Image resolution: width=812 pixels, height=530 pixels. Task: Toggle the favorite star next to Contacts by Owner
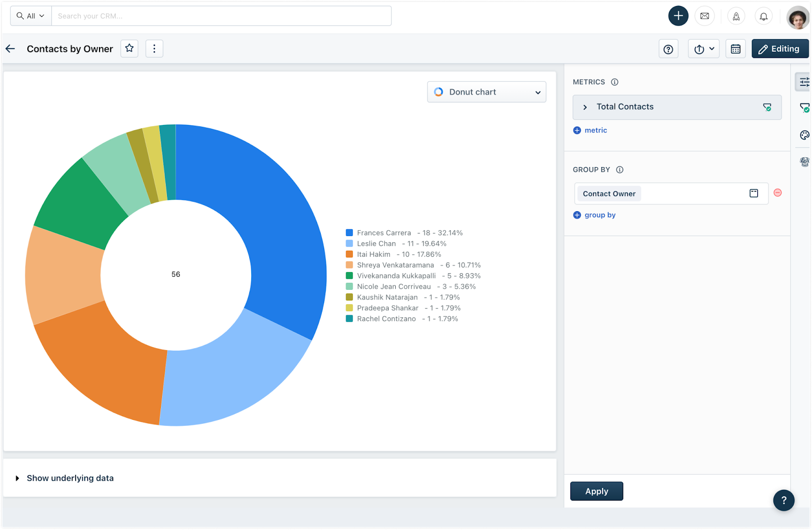(129, 48)
